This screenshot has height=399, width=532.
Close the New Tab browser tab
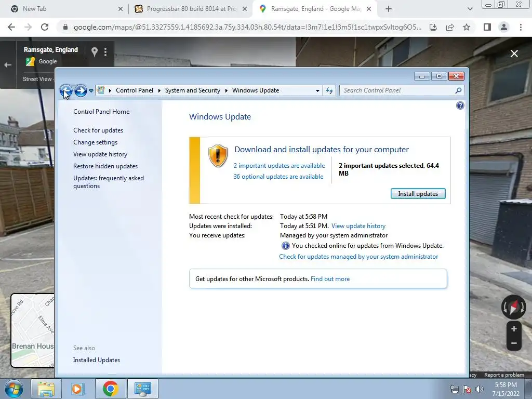(x=120, y=9)
